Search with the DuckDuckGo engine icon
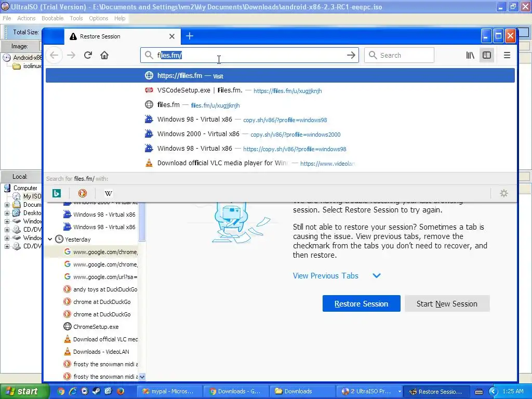The width and height of the screenshot is (532, 399). click(83, 193)
